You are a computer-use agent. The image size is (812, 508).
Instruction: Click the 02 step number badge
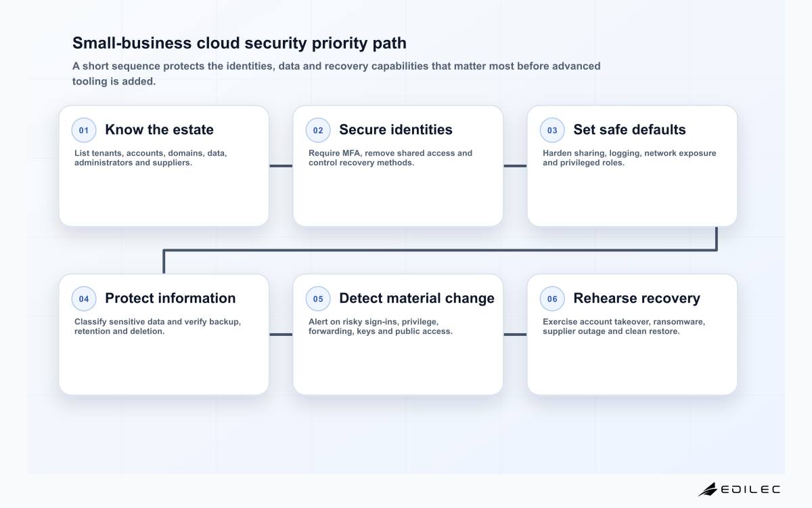click(x=318, y=130)
